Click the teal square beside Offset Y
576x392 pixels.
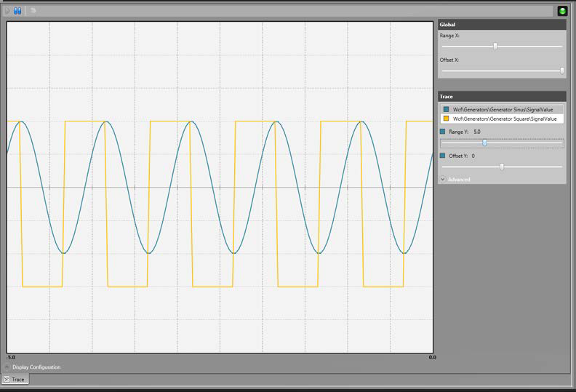[x=443, y=156]
